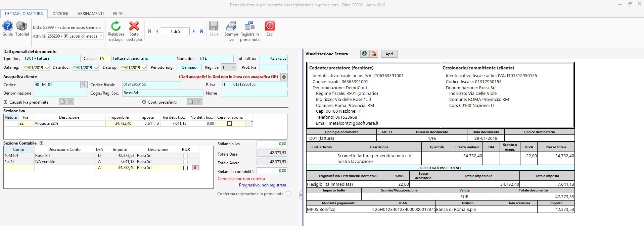644x226 pixels.
Task: Click the Num. doc. input field
Action: click(x=215, y=59)
